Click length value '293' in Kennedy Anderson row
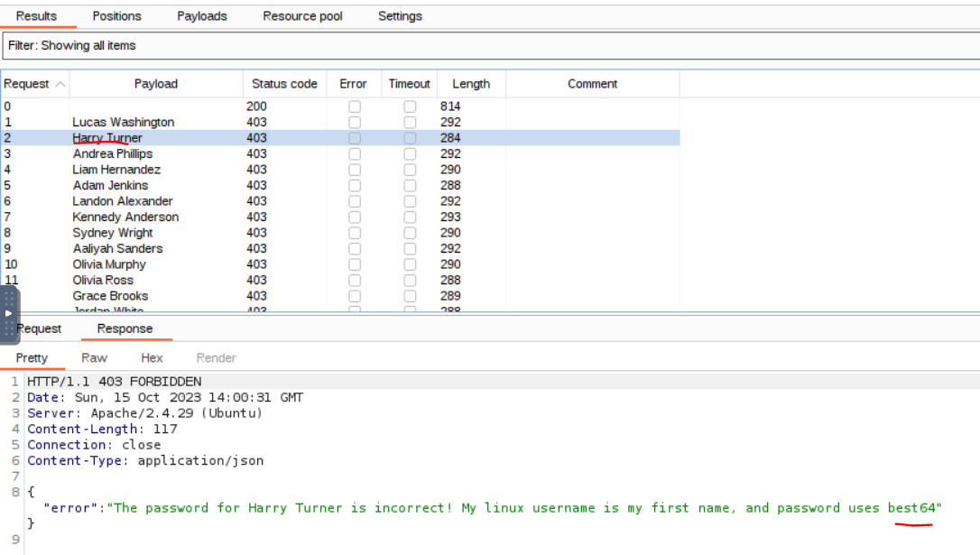This screenshot has height=555, width=980. click(x=450, y=217)
